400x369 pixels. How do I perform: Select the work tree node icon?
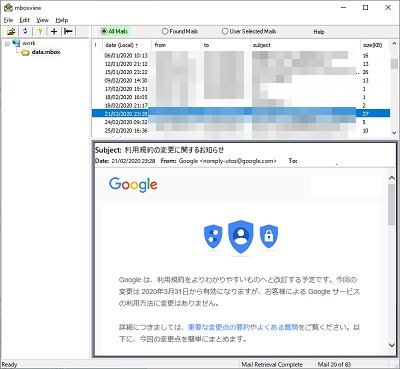tap(16, 43)
